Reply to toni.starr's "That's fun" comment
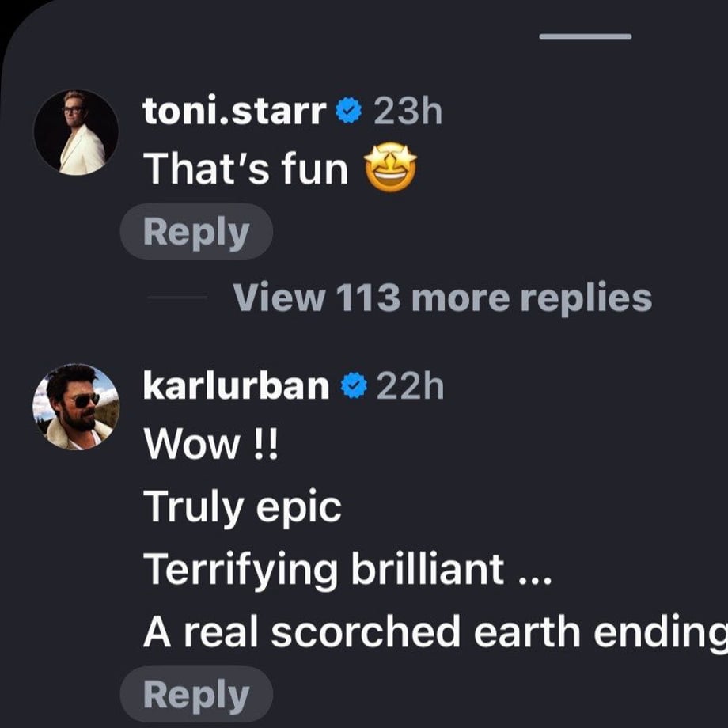This screenshot has height=728, width=728. [x=196, y=231]
